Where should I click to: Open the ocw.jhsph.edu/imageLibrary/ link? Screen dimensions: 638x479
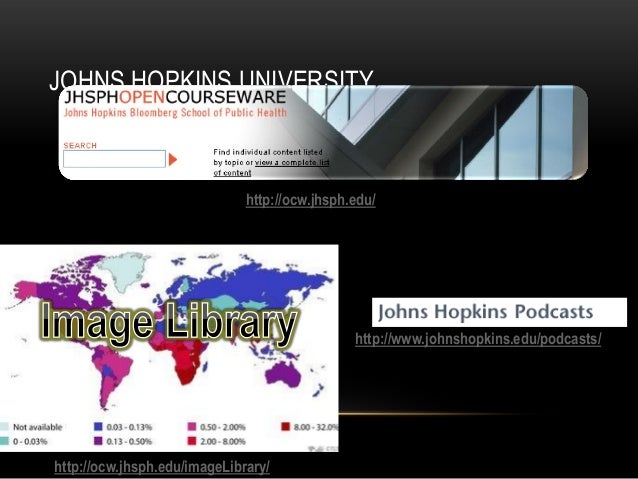[162, 467]
